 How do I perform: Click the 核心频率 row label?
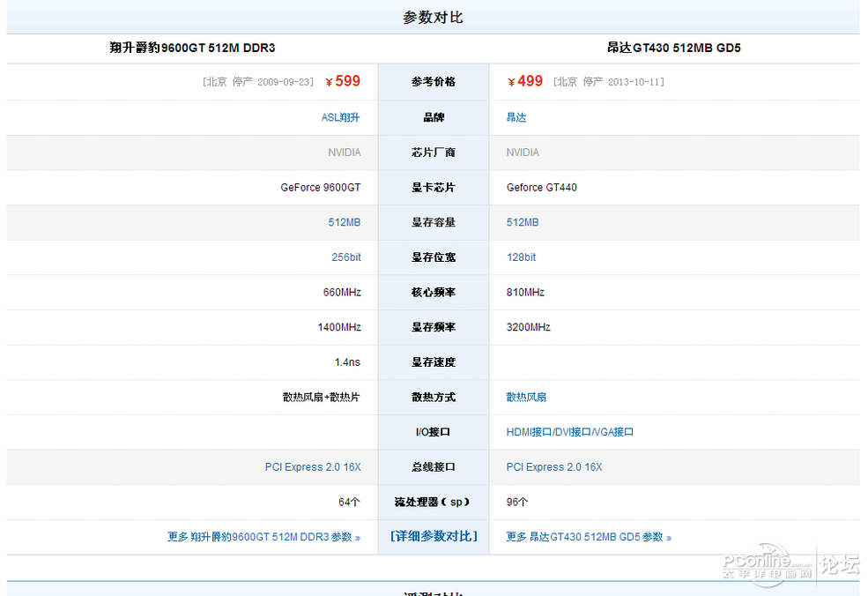point(434,292)
